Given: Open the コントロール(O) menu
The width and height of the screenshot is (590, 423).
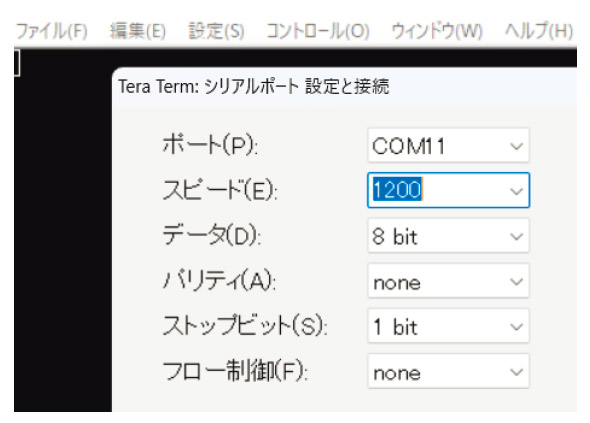Looking at the screenshot, I should point(318,31).
